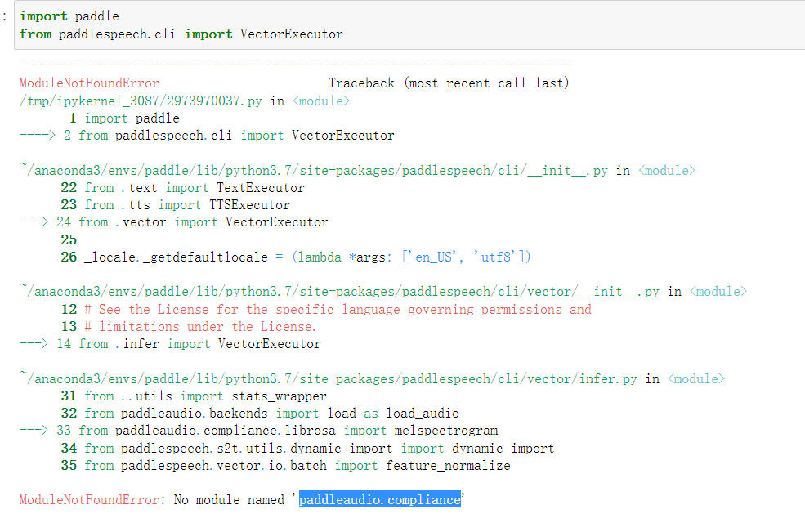Click the cell input prompt colon marker
This screenshot has height=532, width=805.
tap(3, 16)
